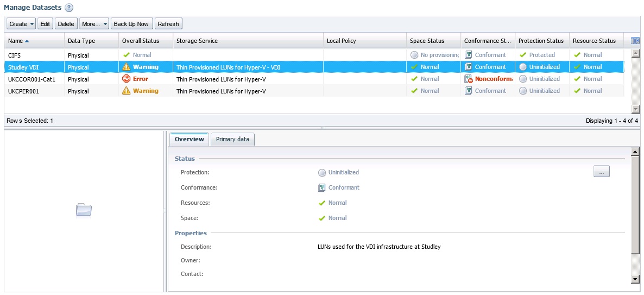Click the Conformant icon in Status overview
Screen dimensions: 644x295
322,187
